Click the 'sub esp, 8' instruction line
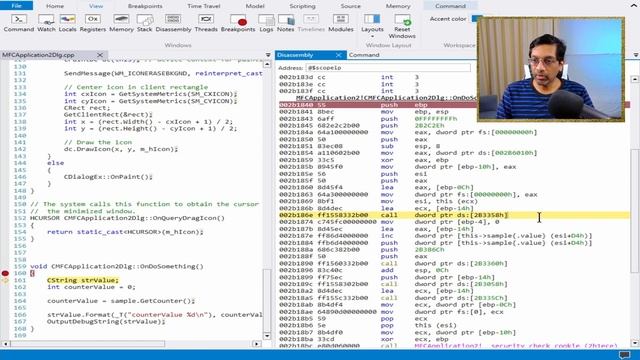The image size is (640, 360). tap(360, 146)
